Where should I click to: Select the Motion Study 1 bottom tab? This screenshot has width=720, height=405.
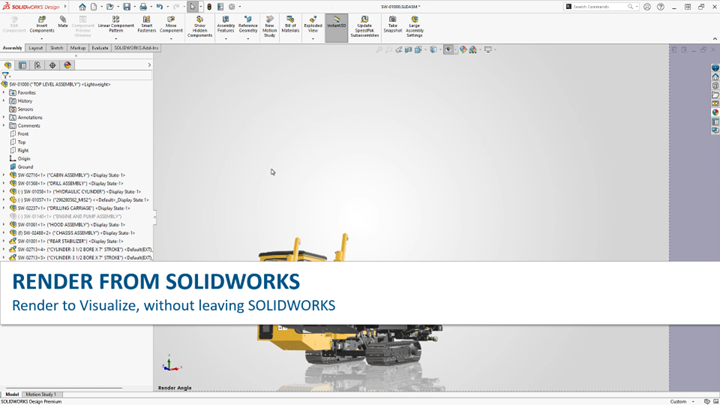pos(41,395)
